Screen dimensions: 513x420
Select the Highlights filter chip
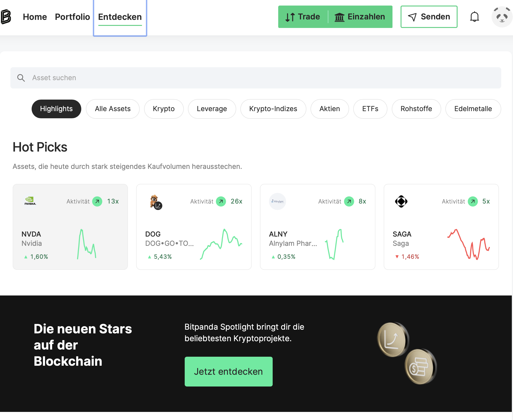tap(56, 109)
